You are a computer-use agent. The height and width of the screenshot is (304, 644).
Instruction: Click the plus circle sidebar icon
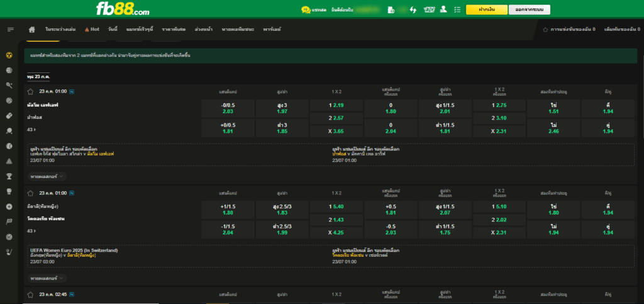9,206
